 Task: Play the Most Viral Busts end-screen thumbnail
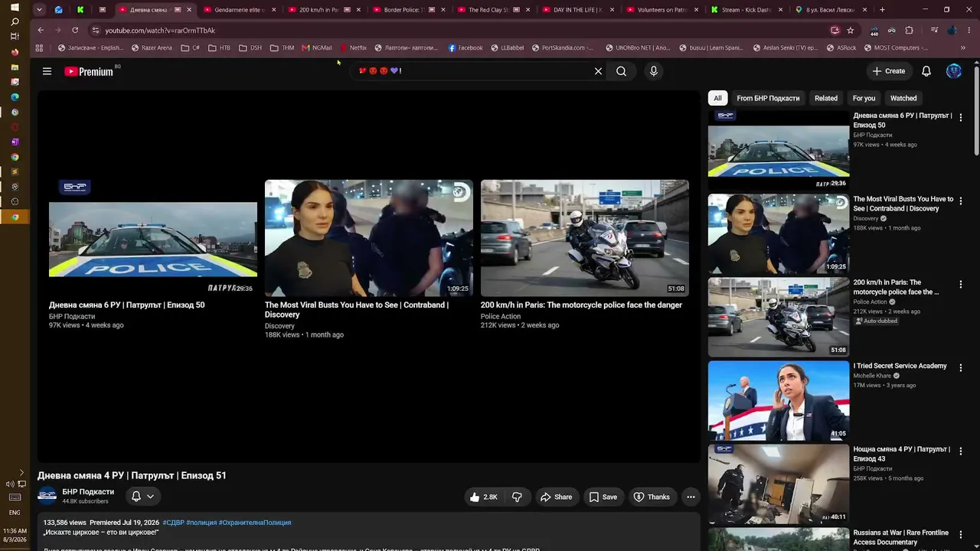(x=369, y=238)
